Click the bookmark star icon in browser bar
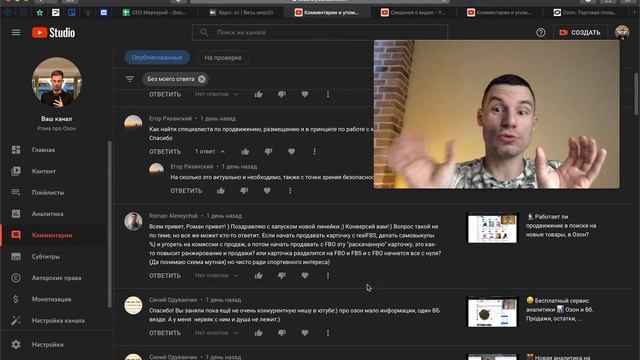Image resolution: width=640 pixels, height=360 pixels. pos(40,13)
